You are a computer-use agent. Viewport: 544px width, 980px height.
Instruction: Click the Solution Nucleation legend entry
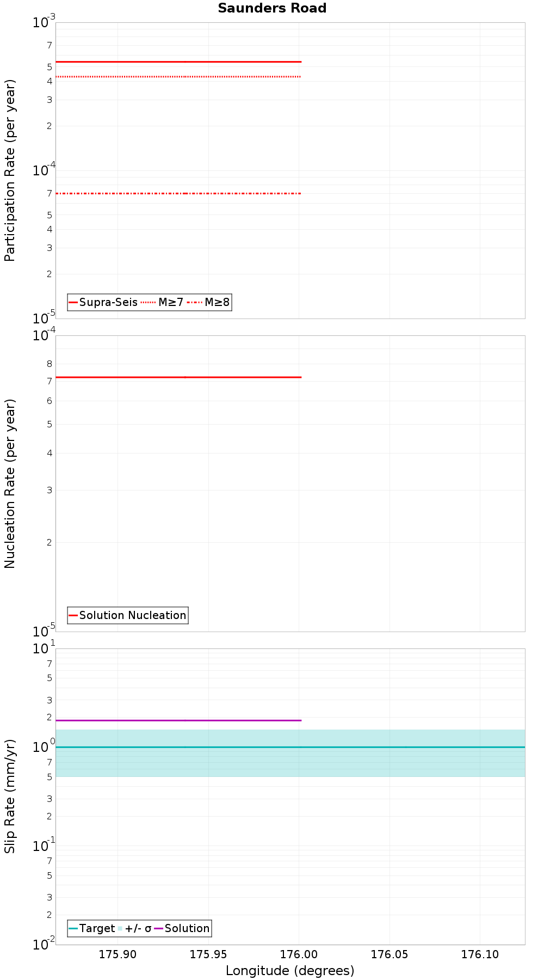128,615
